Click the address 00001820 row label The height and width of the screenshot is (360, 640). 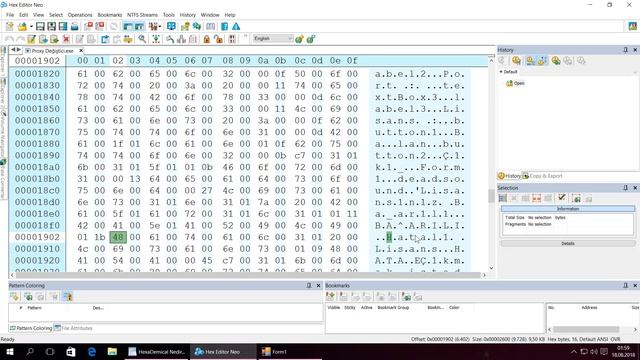click(x=38, y=74)
